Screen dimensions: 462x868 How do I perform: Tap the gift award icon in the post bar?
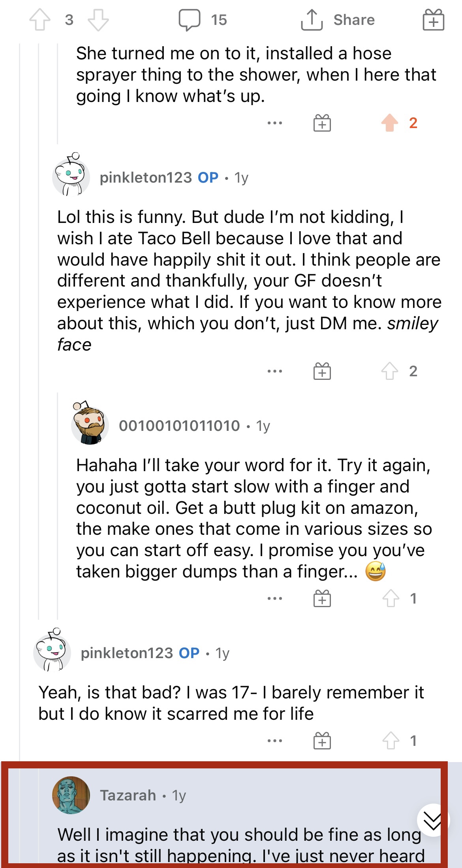tap(433, 20)
